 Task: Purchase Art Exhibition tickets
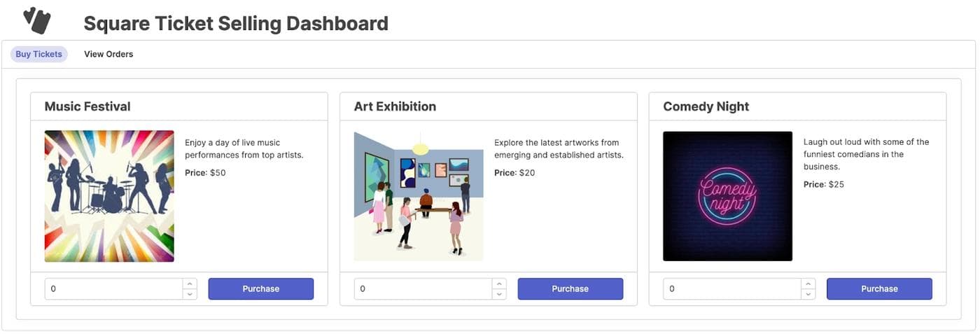click(x=570, y=288)
